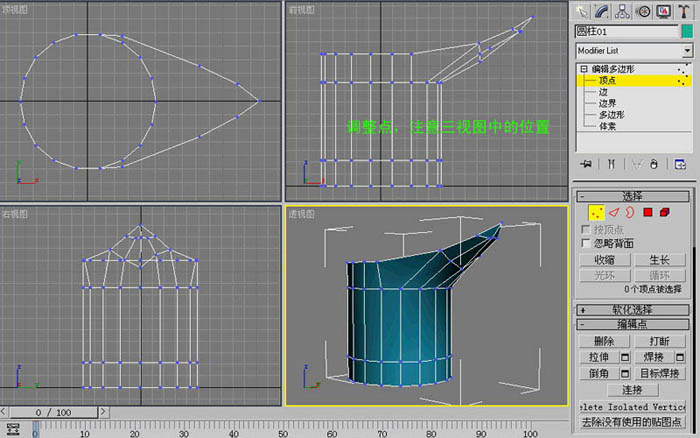Click the 连接 button

[x=633, y=390]
